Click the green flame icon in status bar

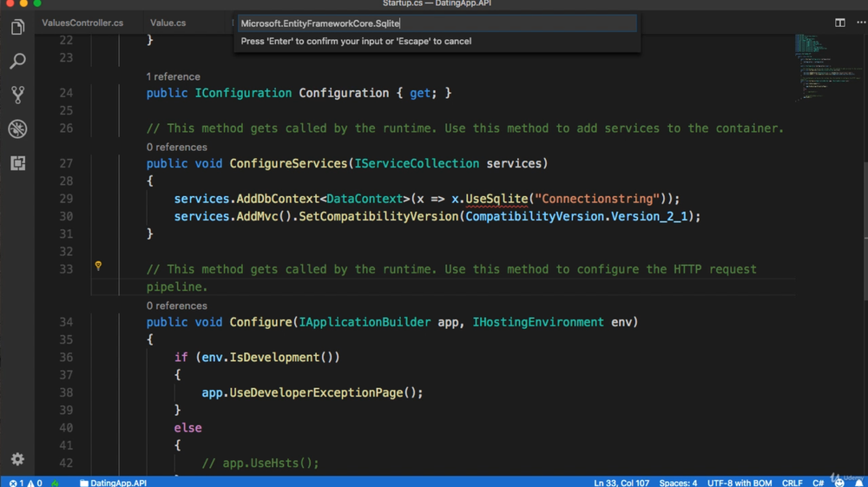point(56,483)
